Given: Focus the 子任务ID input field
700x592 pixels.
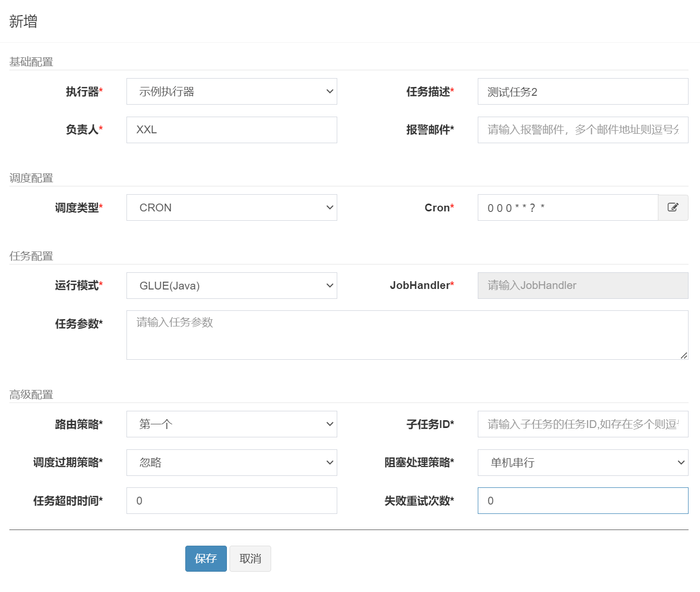Looking at the screenshot, I should click(x=582, y=424).
